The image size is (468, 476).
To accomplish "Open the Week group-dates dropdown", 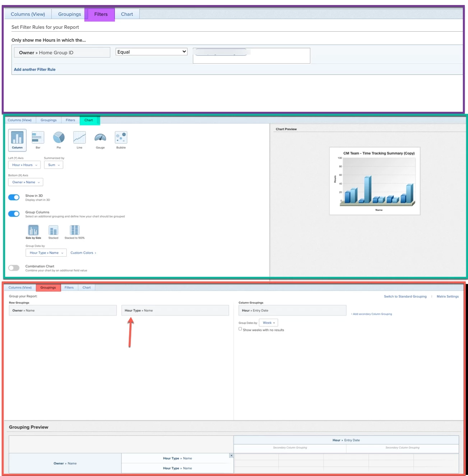I will (x=269, y=323).
